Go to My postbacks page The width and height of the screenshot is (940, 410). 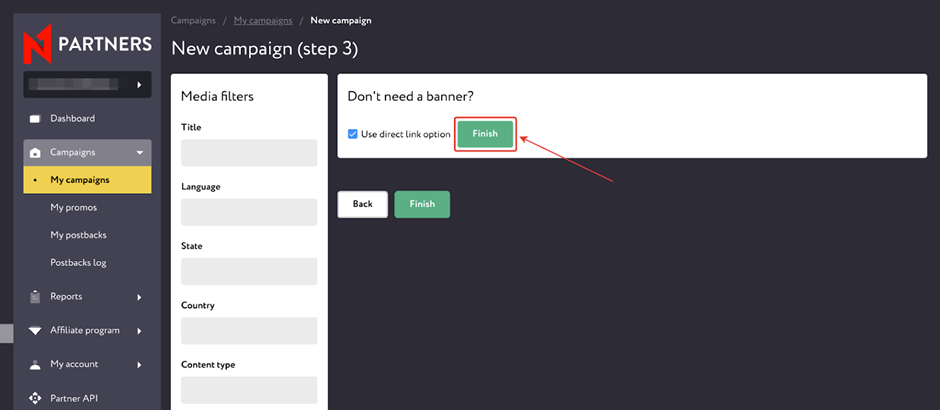(78, 235)
